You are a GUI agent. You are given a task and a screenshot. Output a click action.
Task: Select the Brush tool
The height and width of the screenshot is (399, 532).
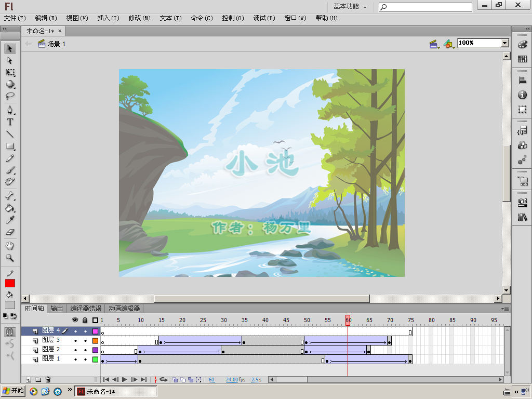(x=10, y=170)
